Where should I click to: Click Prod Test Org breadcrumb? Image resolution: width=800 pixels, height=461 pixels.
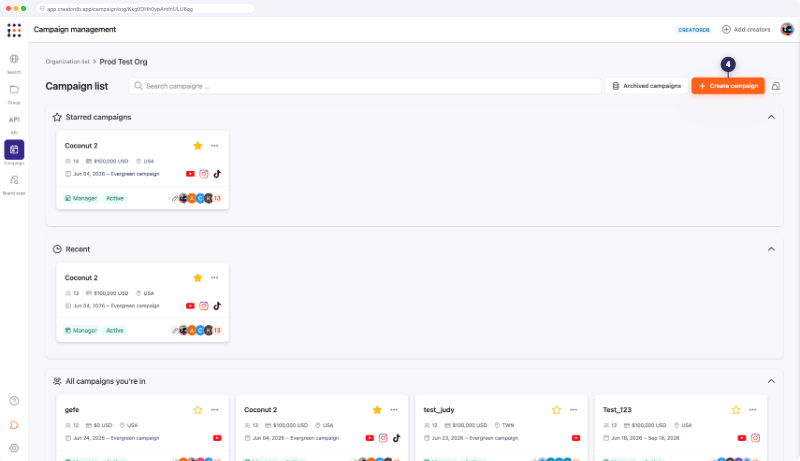click(123, 62)
